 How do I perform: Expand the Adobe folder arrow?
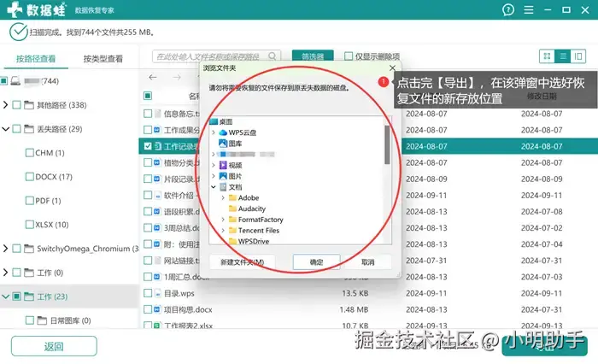pyautogui.click(x=223, y=197)
